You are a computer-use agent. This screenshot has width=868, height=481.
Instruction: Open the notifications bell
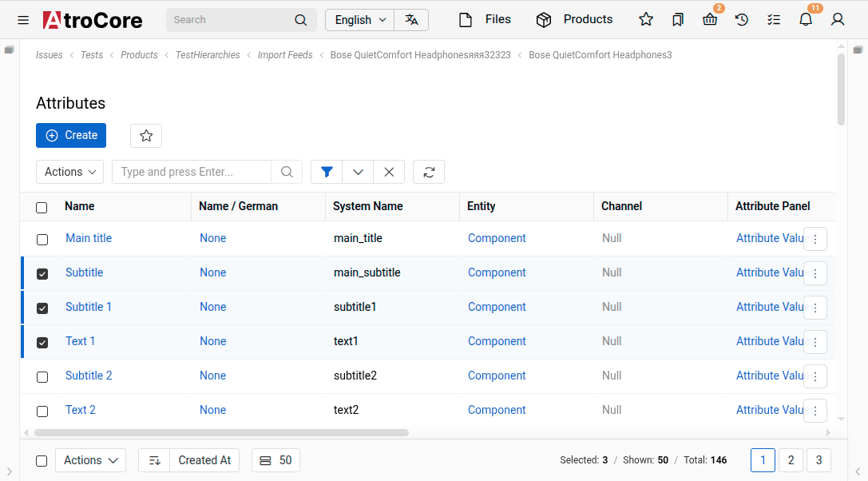[x=806, y=20]
